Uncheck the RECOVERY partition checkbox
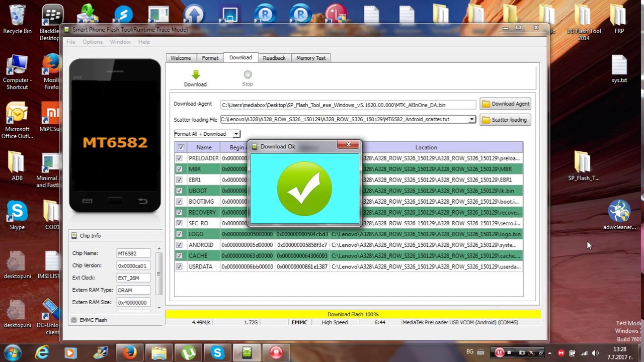This screenshot has height=362, width=644. pyautogui.click(x=179, y=212)
